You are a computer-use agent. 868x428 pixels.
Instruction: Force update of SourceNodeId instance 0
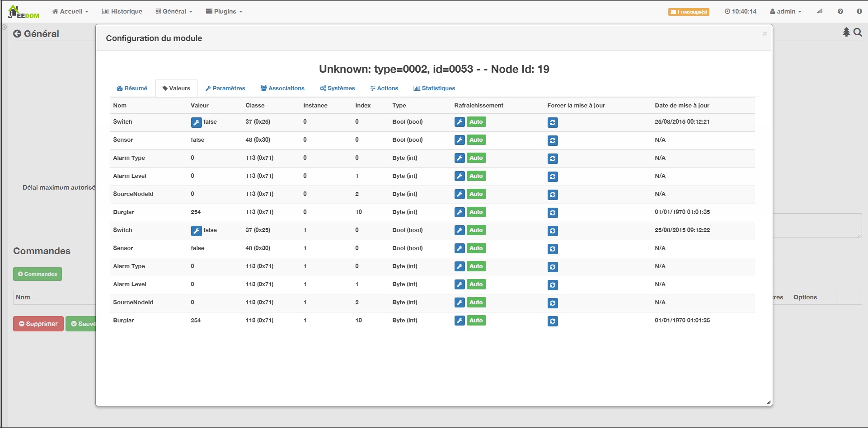tap(553, 195)
